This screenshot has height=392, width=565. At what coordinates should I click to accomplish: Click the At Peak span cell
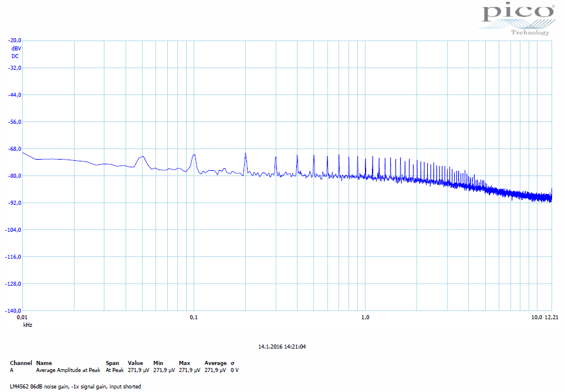click(x=114, y=370)
